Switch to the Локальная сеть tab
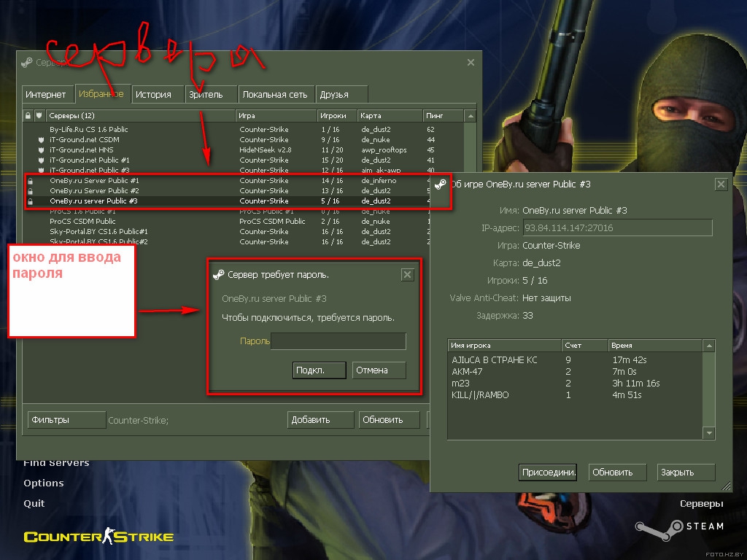747x560 pixels. (x=276, y=94)
